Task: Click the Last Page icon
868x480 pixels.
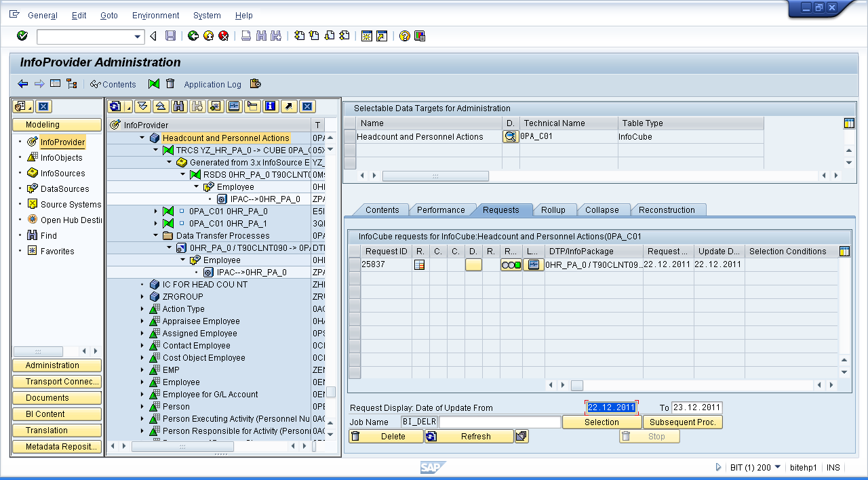Action: pos(344,36)
